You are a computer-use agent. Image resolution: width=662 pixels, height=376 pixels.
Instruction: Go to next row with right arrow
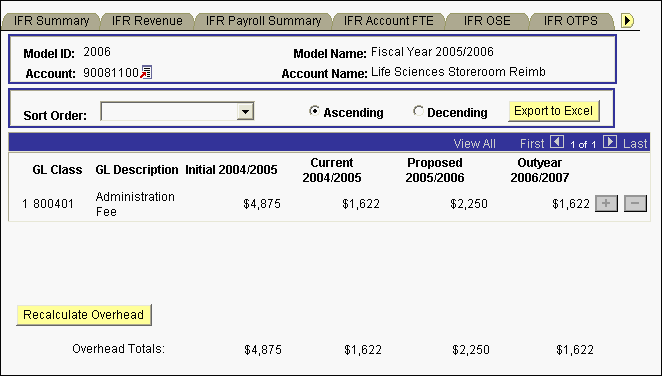click(610, 142)
